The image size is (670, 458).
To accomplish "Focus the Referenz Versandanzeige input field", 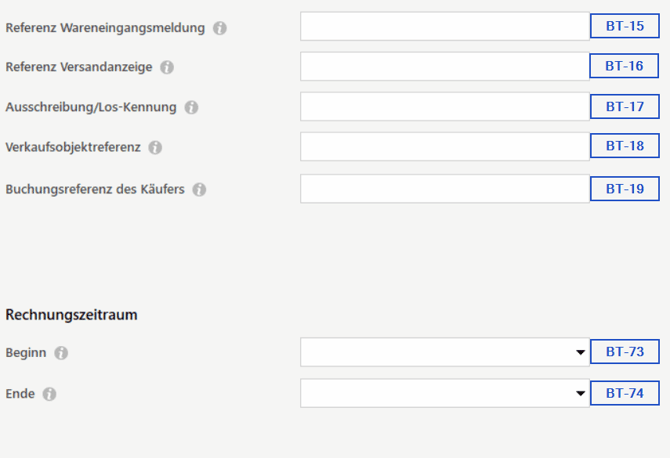I will (445, 67).
